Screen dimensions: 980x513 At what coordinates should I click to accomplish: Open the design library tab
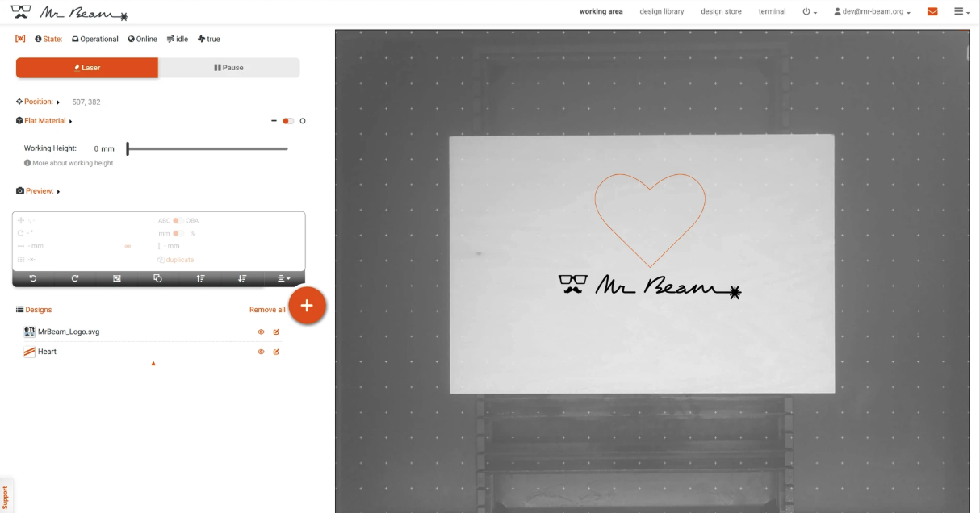coord(662,11)
